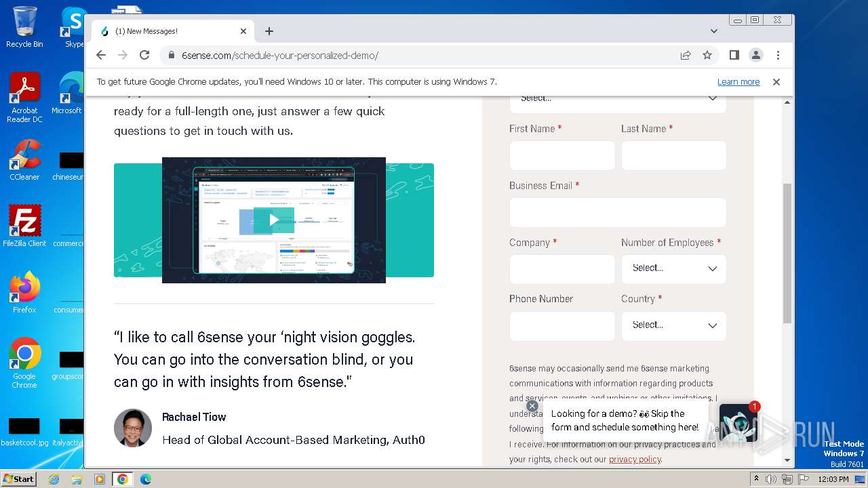Play the demo video
Image resolution: width=868 pixels, height=488 pixels.
(274, 220)
